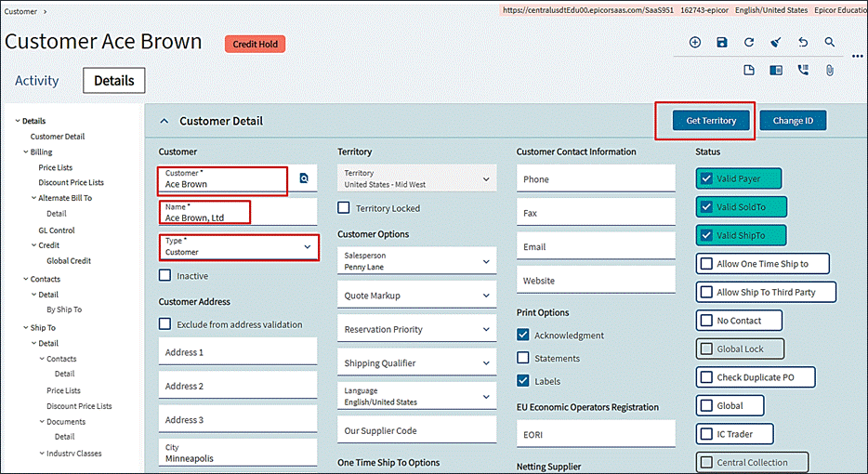
Task: Click the Phone input field
Action: click(596, 178)
